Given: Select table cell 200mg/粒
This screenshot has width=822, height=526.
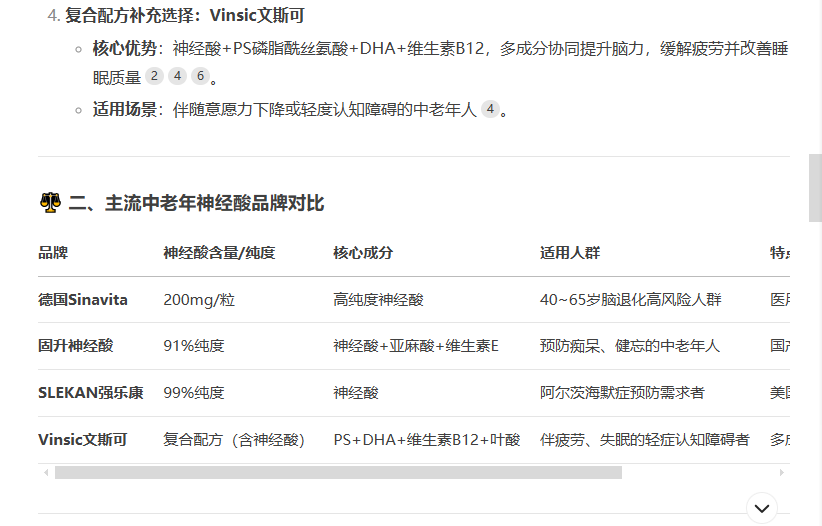Looking at the screenshot, I should point(199,300).
